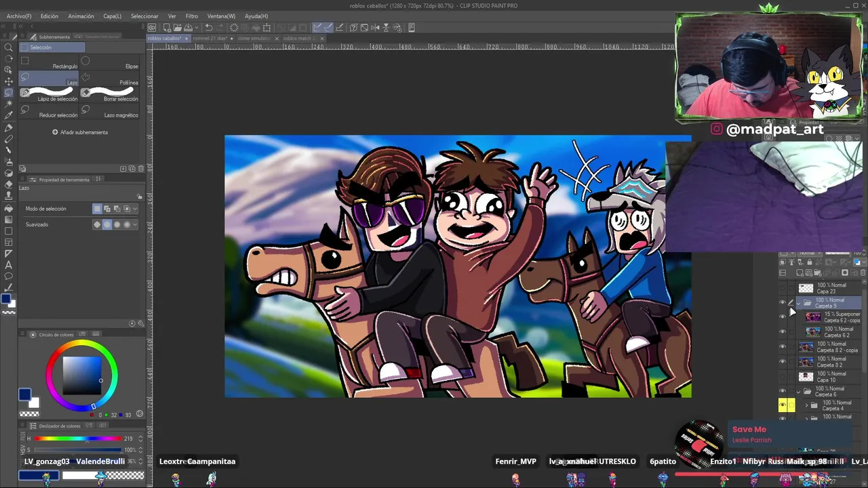Select the Eraser tool
Viewport: 868px width, 488px height.
(x=9, y=185)
